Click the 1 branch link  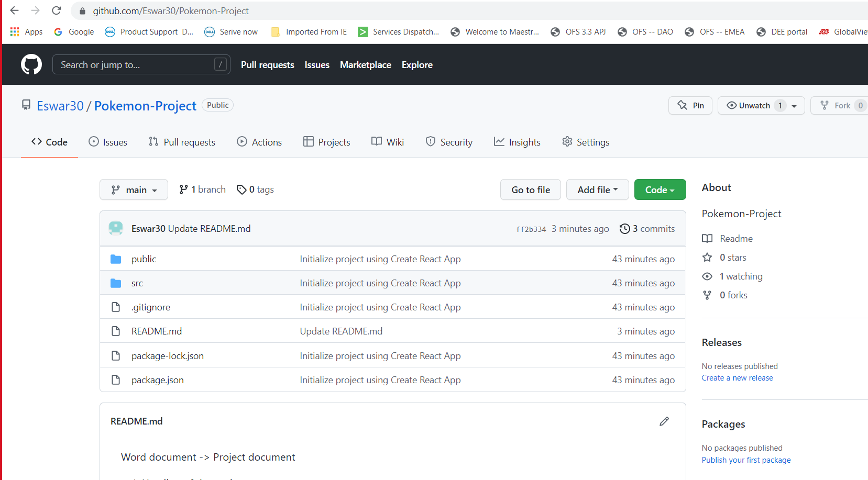click(202, 189)
